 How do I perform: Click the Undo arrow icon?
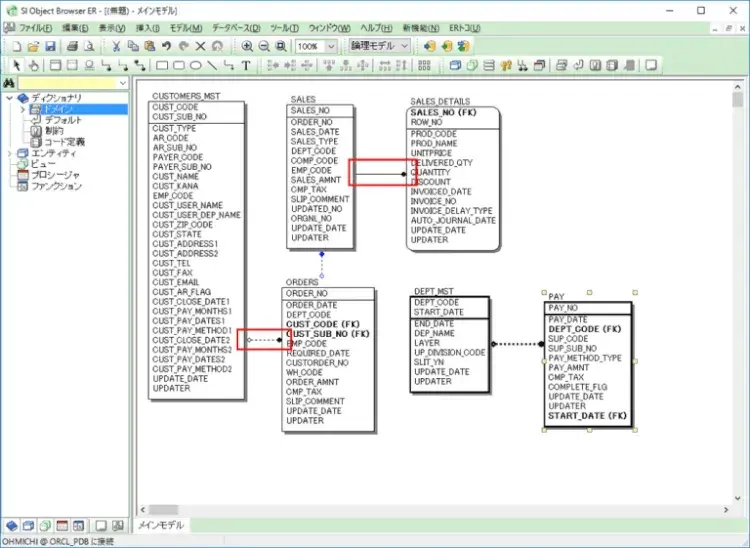pyautogui.click(x=167, y=46)
